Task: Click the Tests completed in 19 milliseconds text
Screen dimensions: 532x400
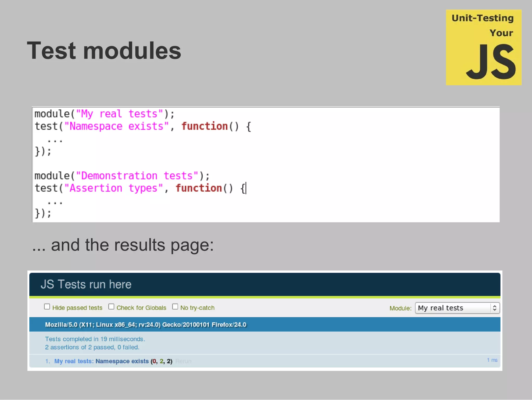Action: [95, 339]
